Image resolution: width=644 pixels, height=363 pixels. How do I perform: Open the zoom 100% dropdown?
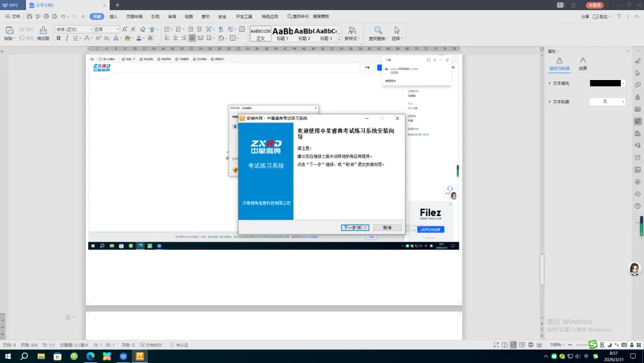pyautogui.click(x=558, y=345)
